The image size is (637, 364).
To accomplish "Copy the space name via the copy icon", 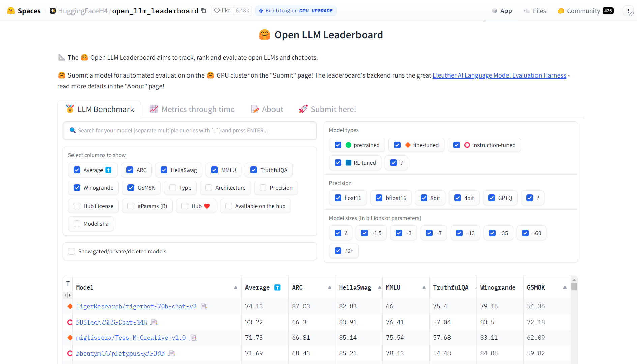I will pyautogui.click(x=204, y=11).
